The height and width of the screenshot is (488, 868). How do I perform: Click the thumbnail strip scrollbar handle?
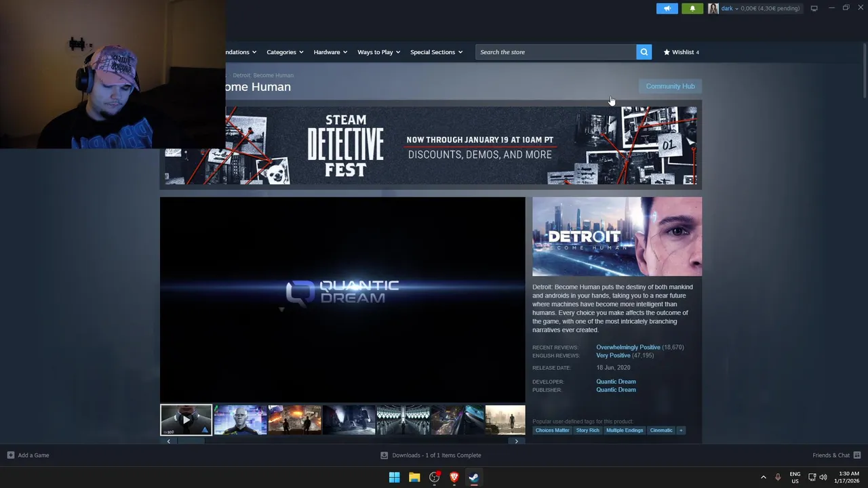191,441
